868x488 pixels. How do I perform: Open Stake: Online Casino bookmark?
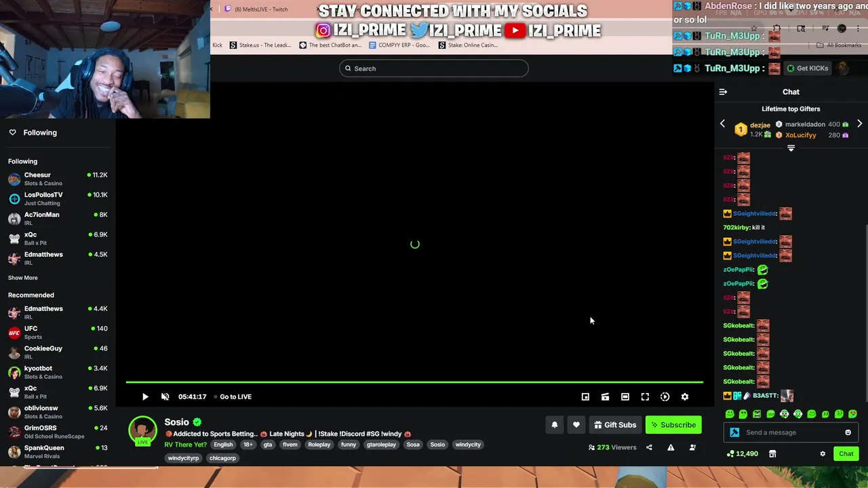(x=468, y=45)
